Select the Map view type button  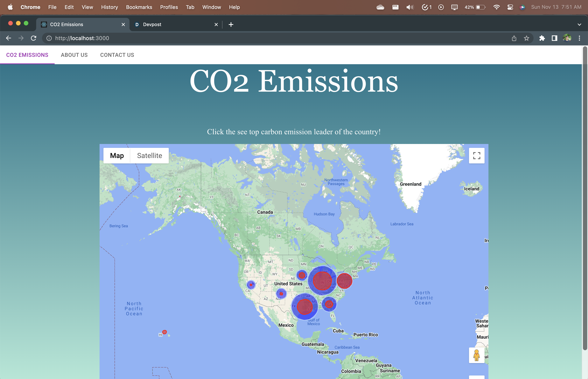point(117,155)
